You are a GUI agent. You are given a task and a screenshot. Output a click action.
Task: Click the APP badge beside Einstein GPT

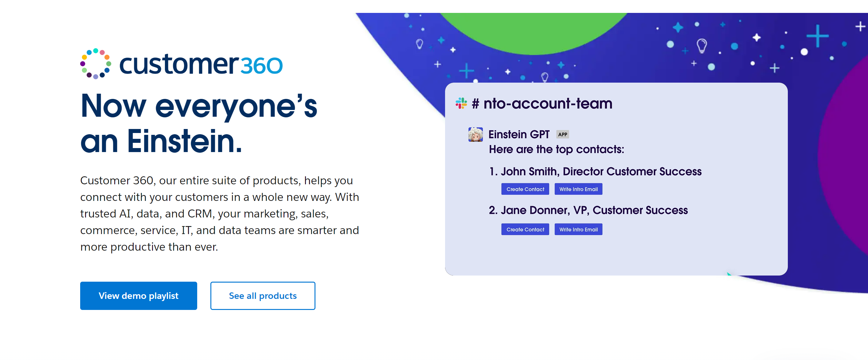point(562,135)
